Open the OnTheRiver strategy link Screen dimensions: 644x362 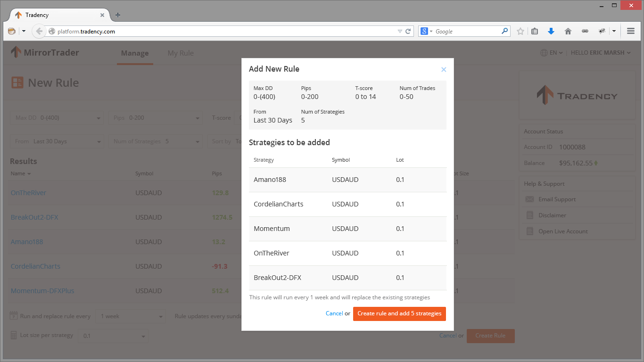pos(28,193)
